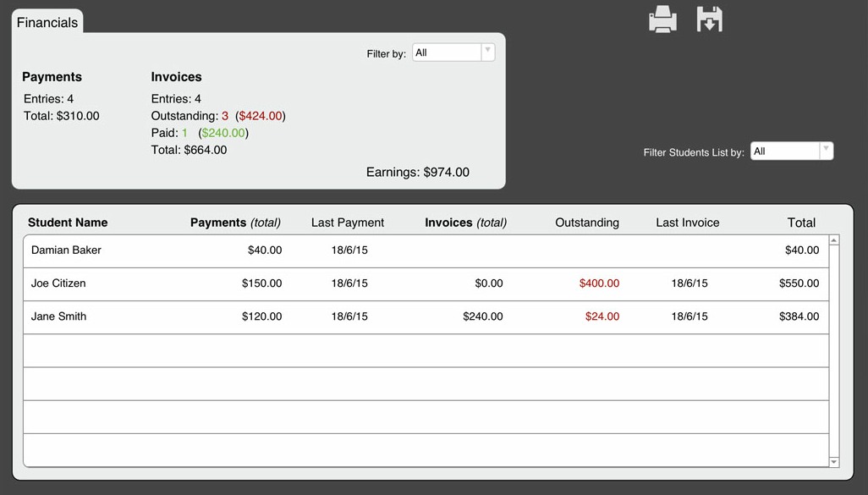Viewport: 868px width, 495px height.
Task: Select the Jane Smith student row
Action: tap(58, 316)
